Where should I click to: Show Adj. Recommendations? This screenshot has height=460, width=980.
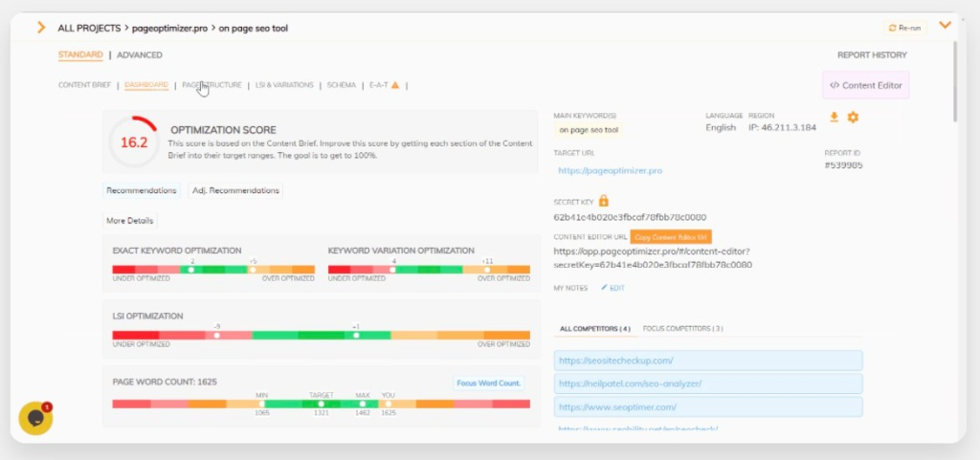coord(235,190)
